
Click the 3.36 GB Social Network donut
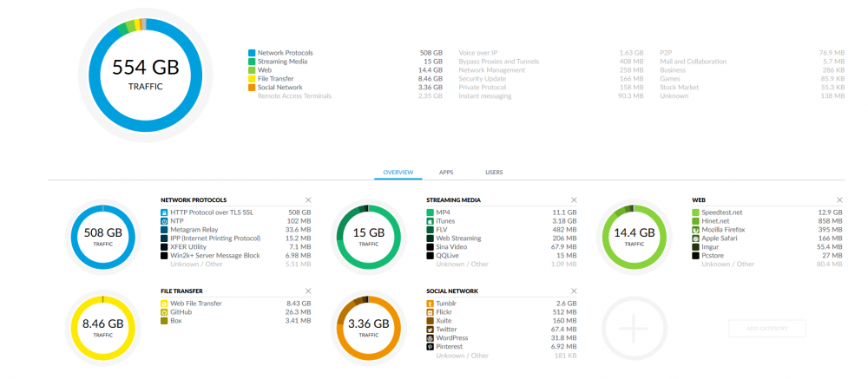[x=369, y=328]
